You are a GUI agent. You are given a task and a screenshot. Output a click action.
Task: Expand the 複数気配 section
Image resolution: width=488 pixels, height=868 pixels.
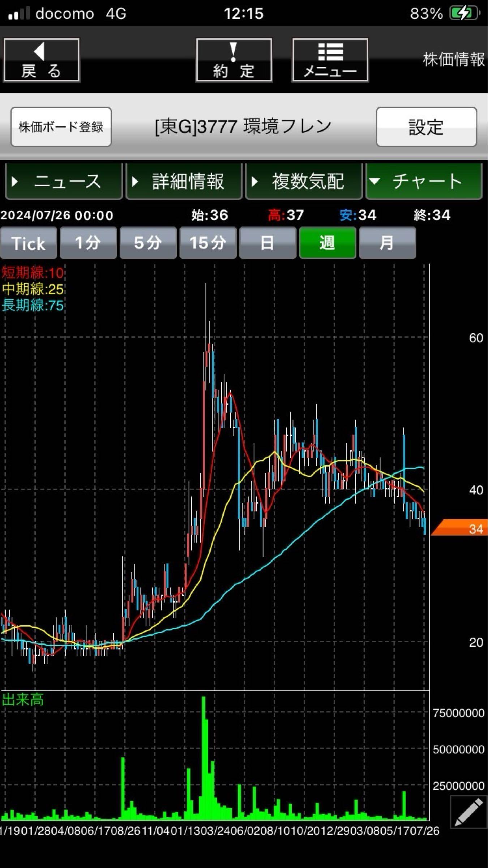coord(304,181)
